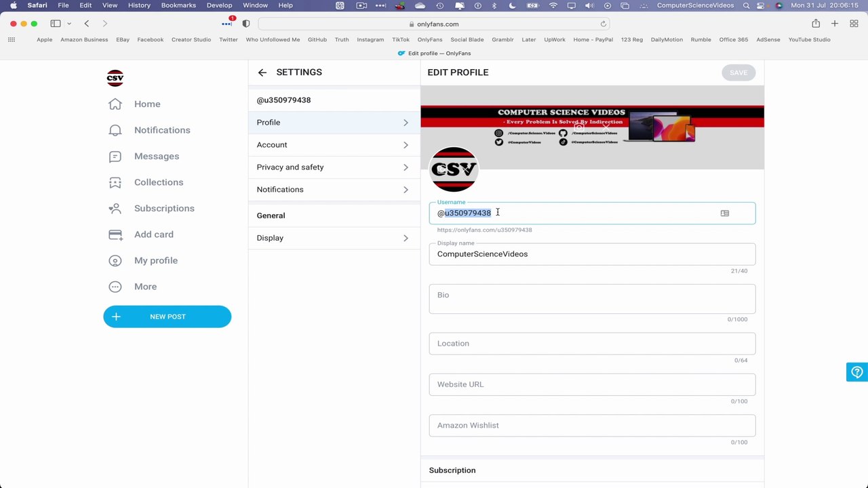
Task: Click the Computer Science Videos banner image
Action: pos(592,127)
